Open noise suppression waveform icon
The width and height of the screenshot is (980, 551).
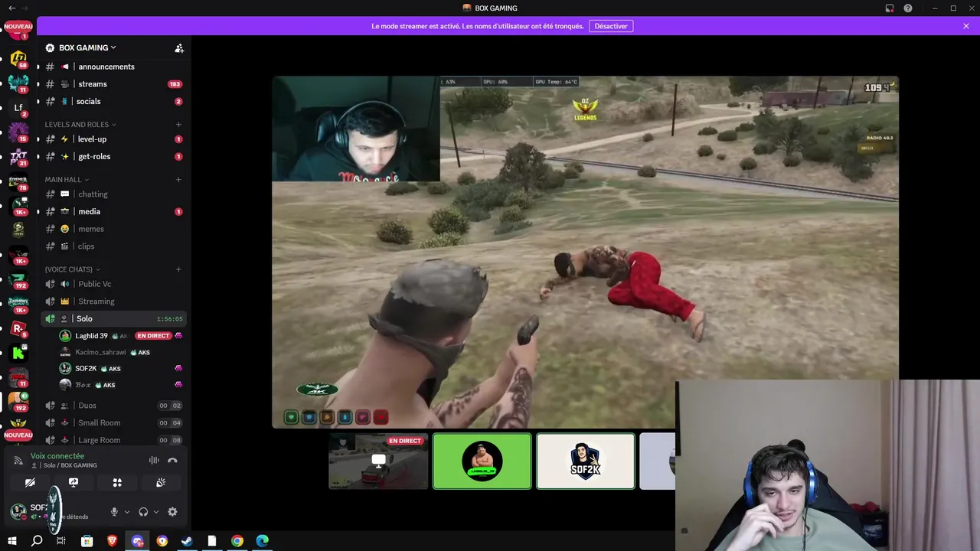pyautogui.click(x=154, y=460)
